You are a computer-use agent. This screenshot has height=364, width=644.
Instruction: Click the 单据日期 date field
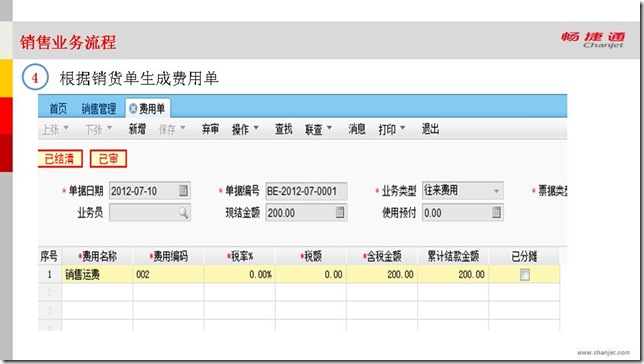pos(150,191)
